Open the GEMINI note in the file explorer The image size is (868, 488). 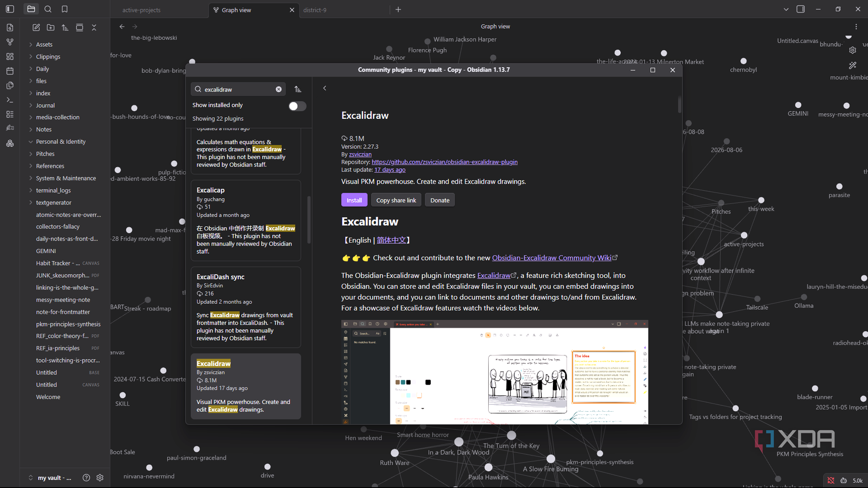click(46, 251)
